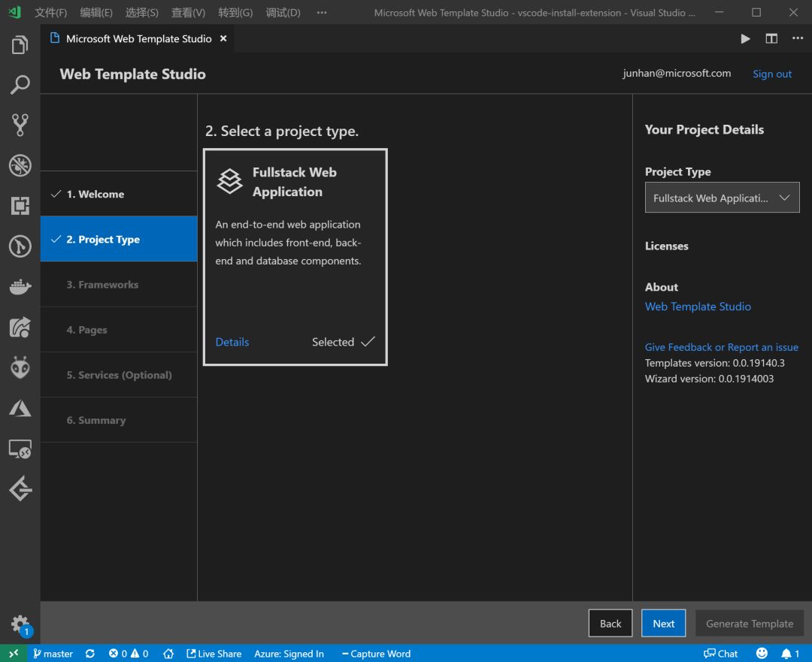
Task: Open the 转到(G) menu
Action: pyautogui.click(x=235, y=13)
